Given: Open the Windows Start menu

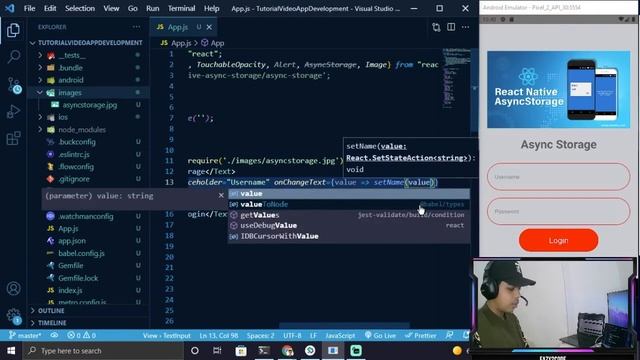Looking at the screenshot, I should [x=11, y=351].
